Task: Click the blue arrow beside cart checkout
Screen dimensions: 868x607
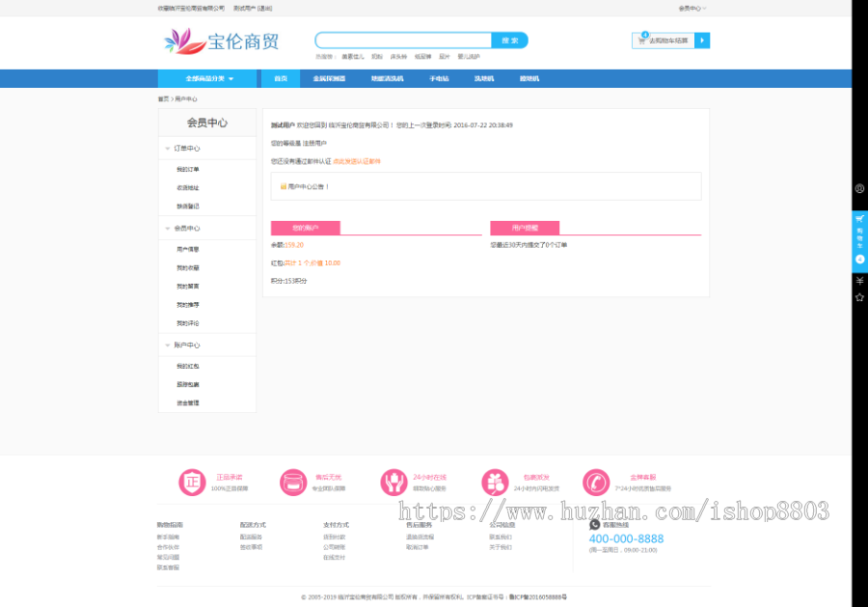Action: click(702, 41)
